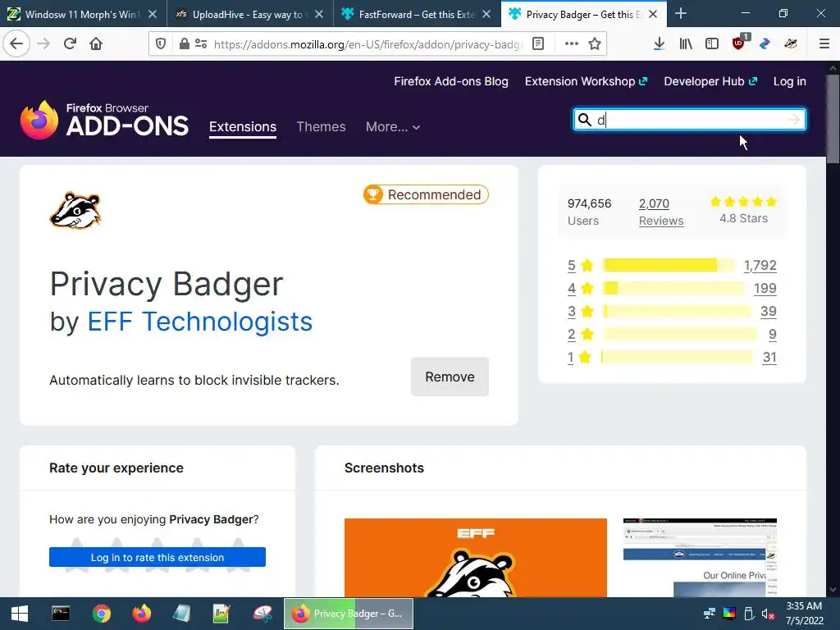The image size is (840, 630).
Task: Launch Chrome from the taskbar
Action: point(101,614)
